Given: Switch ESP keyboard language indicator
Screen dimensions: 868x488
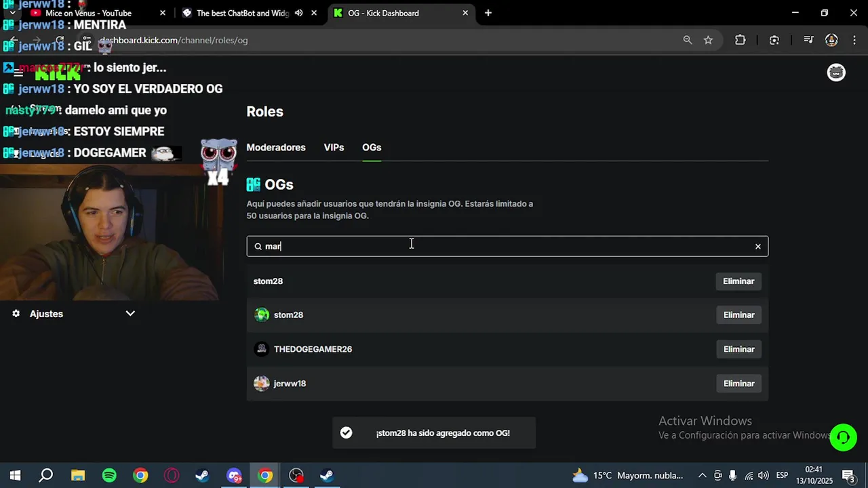Looking at the screenshot, I should (x=782, y=475).
